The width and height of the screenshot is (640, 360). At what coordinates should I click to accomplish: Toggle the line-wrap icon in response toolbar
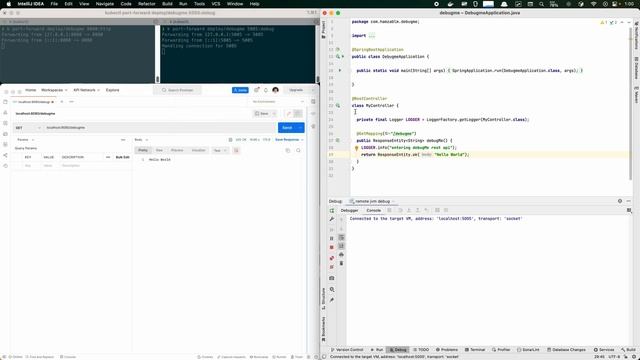pos(236,151)
